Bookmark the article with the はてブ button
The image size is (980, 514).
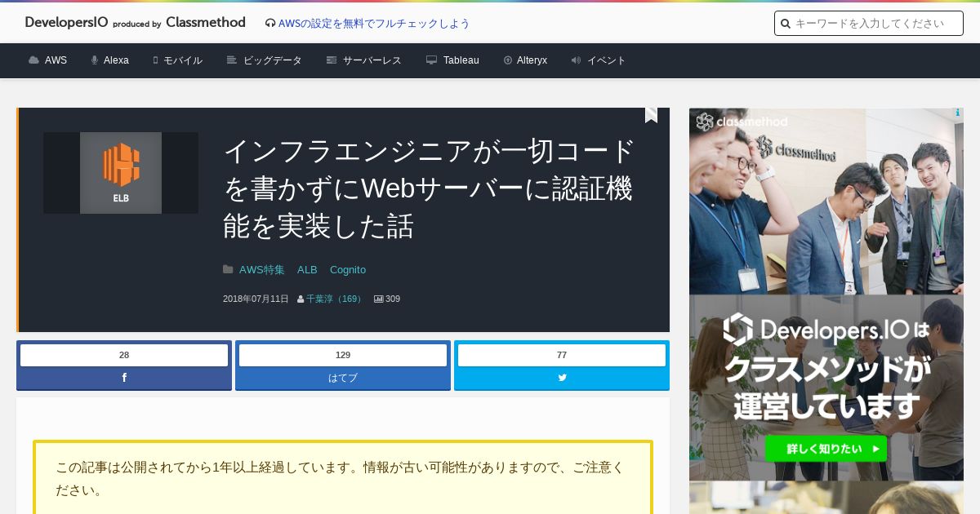coord(343,378)
